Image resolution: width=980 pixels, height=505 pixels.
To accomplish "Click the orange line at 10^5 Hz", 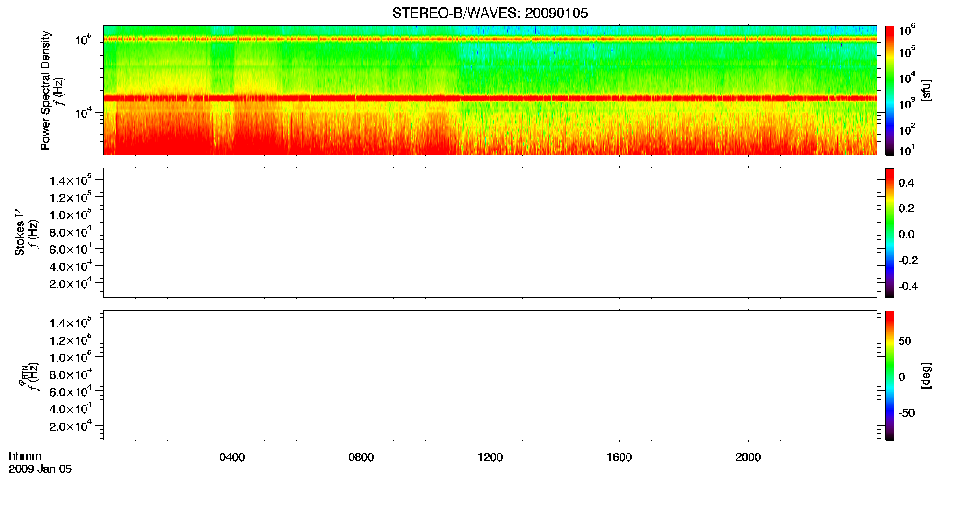I will pyautogui.click(x=490, y=39).
